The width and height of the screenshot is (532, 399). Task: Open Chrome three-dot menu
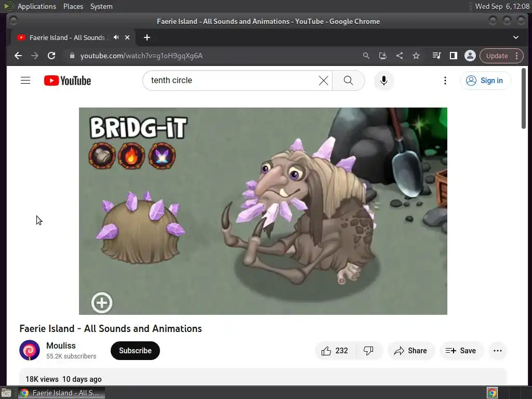pos(517,56)
